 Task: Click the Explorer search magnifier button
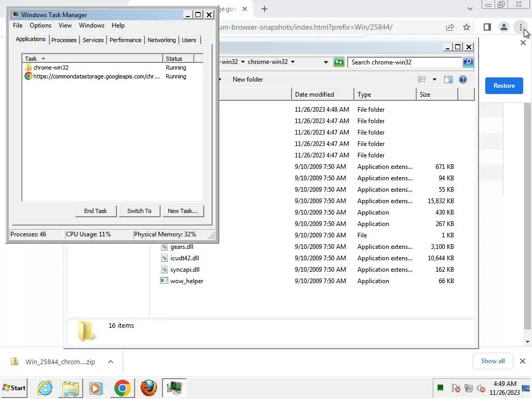tap(468, 62)
